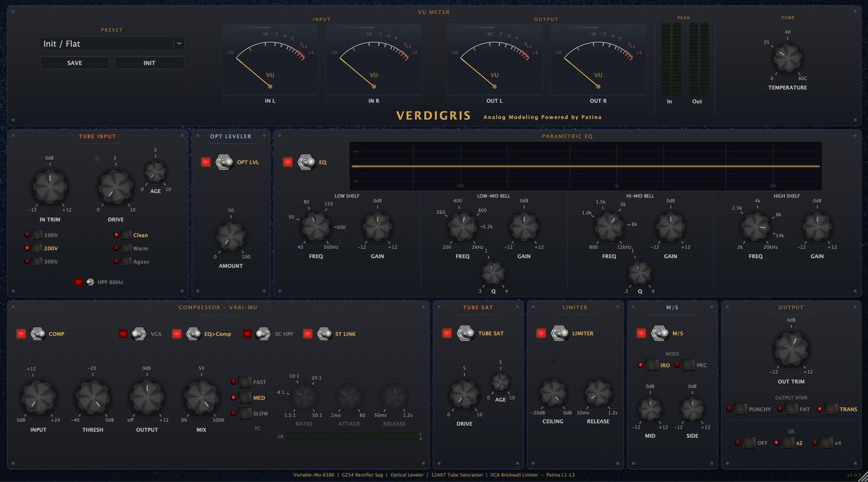Click the High Shelf FREQ knob
This screenshot has width=868, height=482.
click(x=755, y=227)
